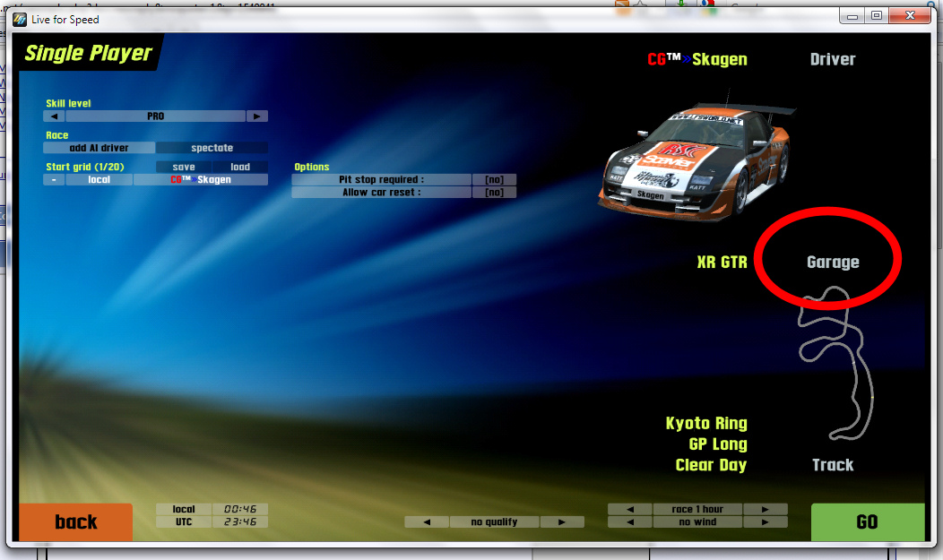Next qualifying setting arrow
Image resolution: width=943 pixels, height=560 pixels.
562,522
